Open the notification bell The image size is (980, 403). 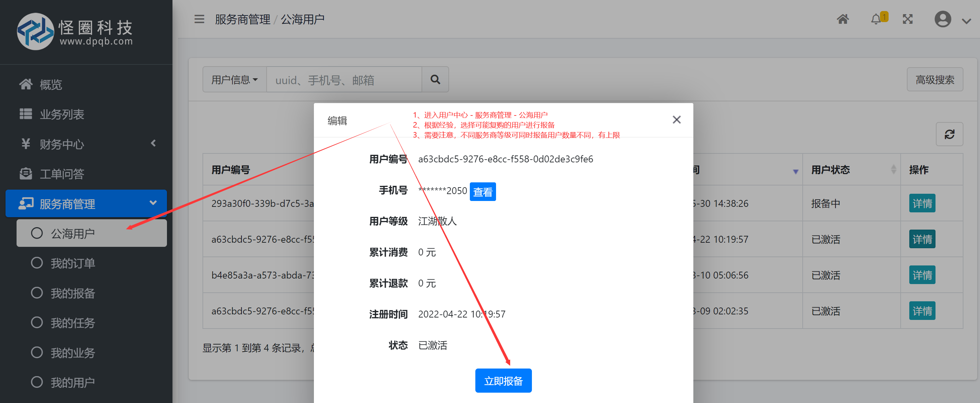(x=876, y=19)
